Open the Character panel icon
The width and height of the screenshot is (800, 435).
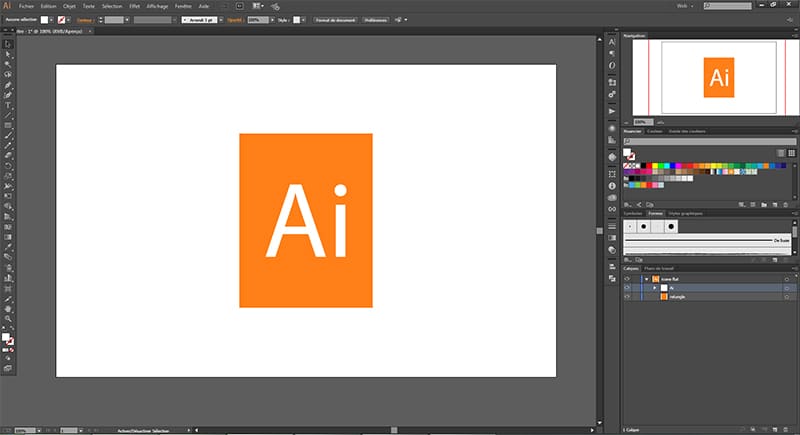point(612,42)
